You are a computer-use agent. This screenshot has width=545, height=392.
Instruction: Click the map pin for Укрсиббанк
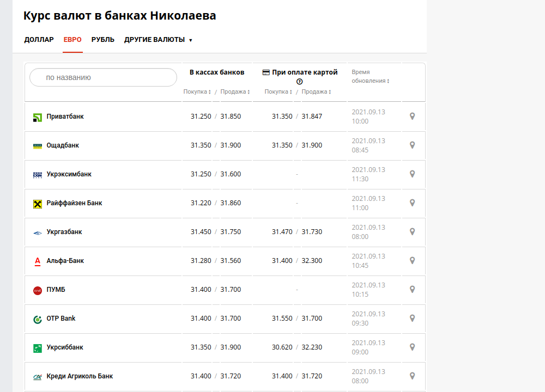(x=412, y=347)
